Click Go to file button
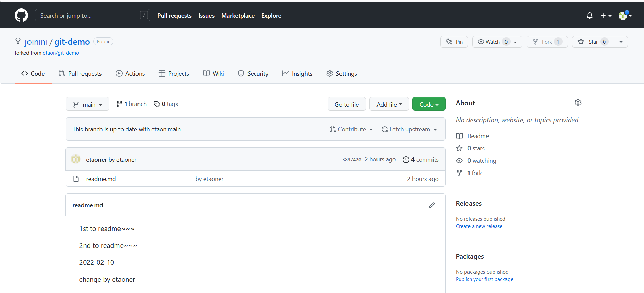Viewport: 644px width, 293px height. (x=347, y=104)
